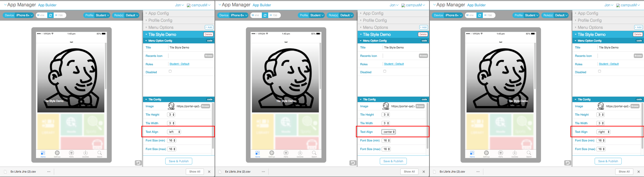Tap the Alerts icon in middle window's phone preview

(x=286, y=154)
